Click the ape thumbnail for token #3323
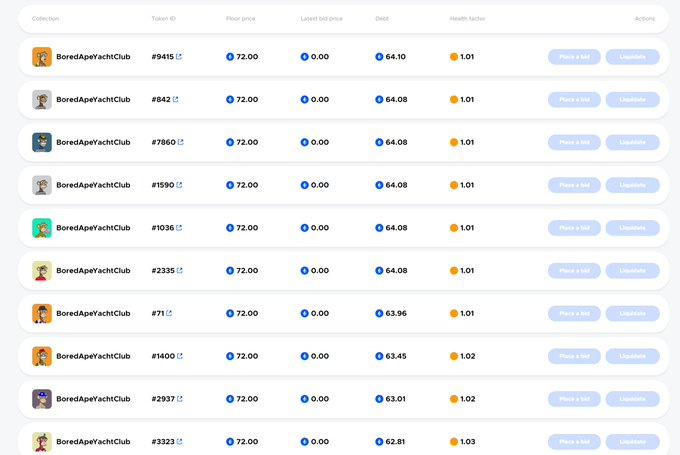This screenshot has height=455, width=680. pos(42,442)
